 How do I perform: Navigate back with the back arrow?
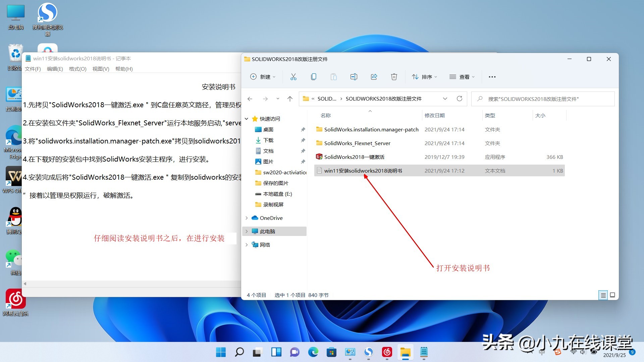[x=250, y=99]
